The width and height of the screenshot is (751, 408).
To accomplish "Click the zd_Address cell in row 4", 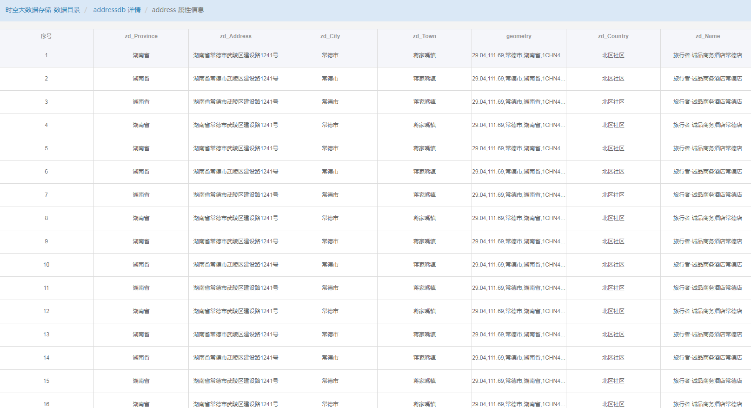I will (235, 125).
